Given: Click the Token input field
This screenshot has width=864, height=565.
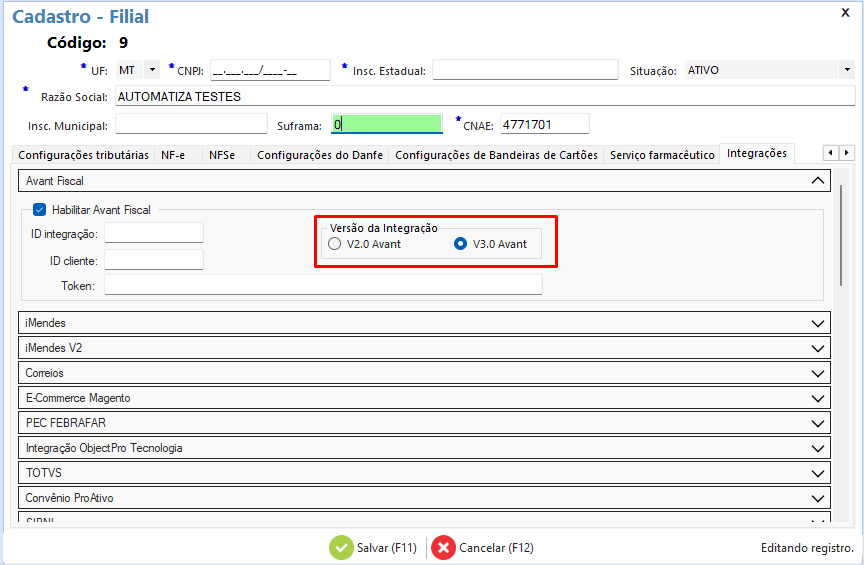Looking at the screenshot, I should pos(322,286).
